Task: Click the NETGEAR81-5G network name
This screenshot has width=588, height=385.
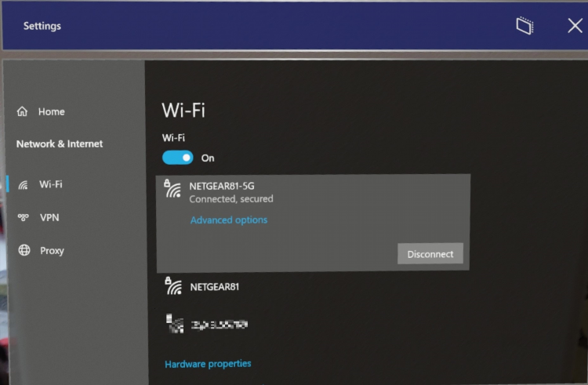Action: point(222,186)
